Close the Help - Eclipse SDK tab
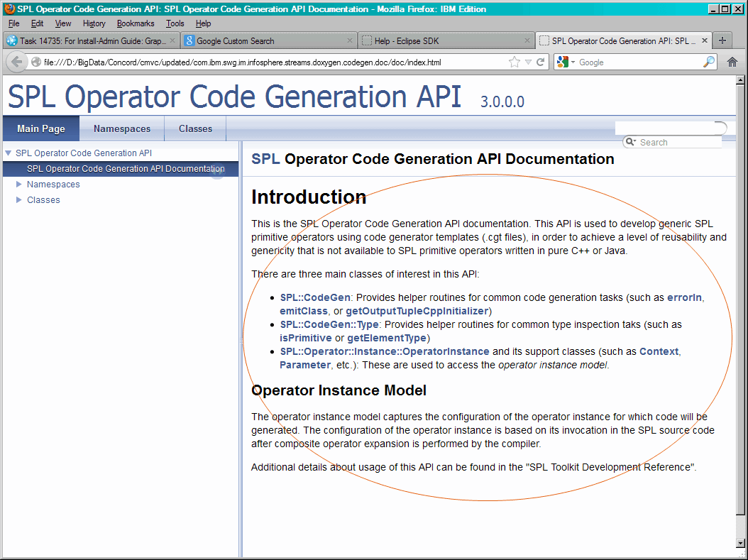 527,40
